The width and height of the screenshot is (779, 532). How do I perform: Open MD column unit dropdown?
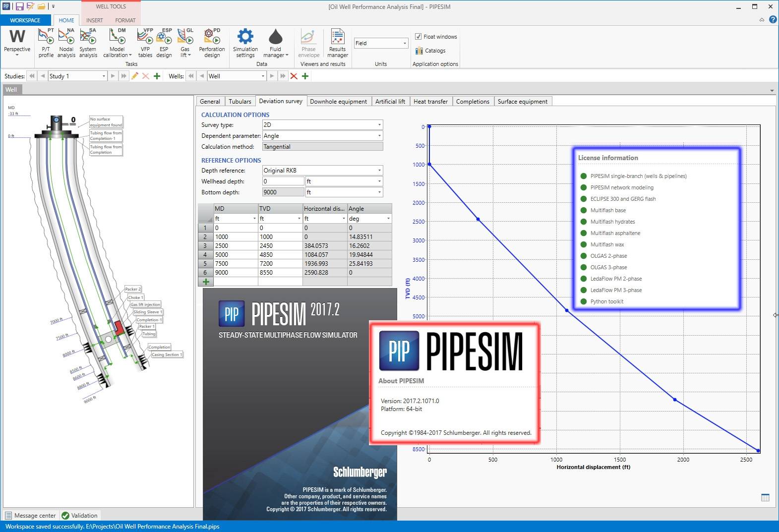254,219
